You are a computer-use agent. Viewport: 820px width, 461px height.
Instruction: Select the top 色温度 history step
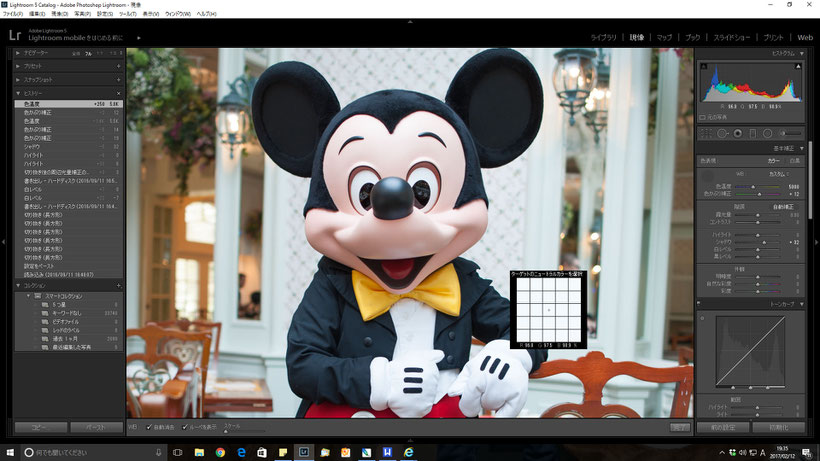69,104
